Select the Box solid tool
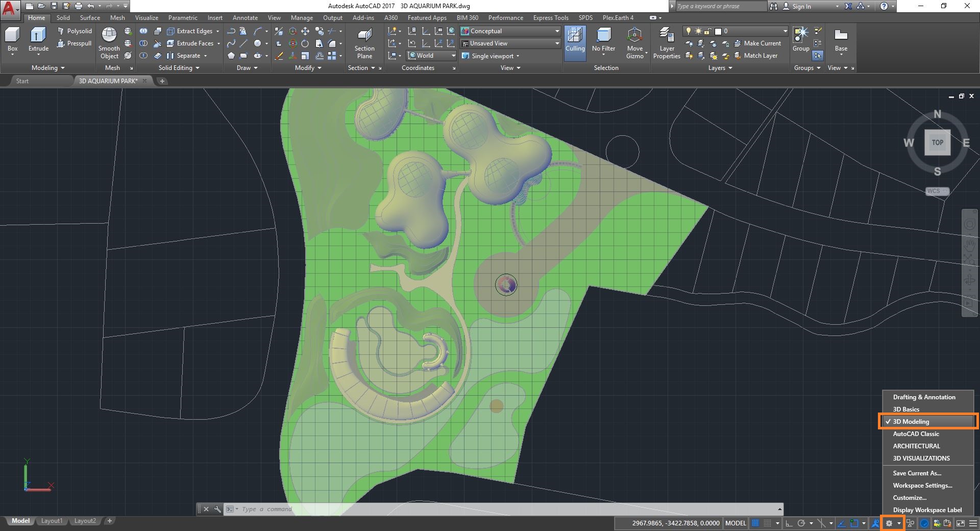Screen dimensions: 980x531 pos(12,40)
